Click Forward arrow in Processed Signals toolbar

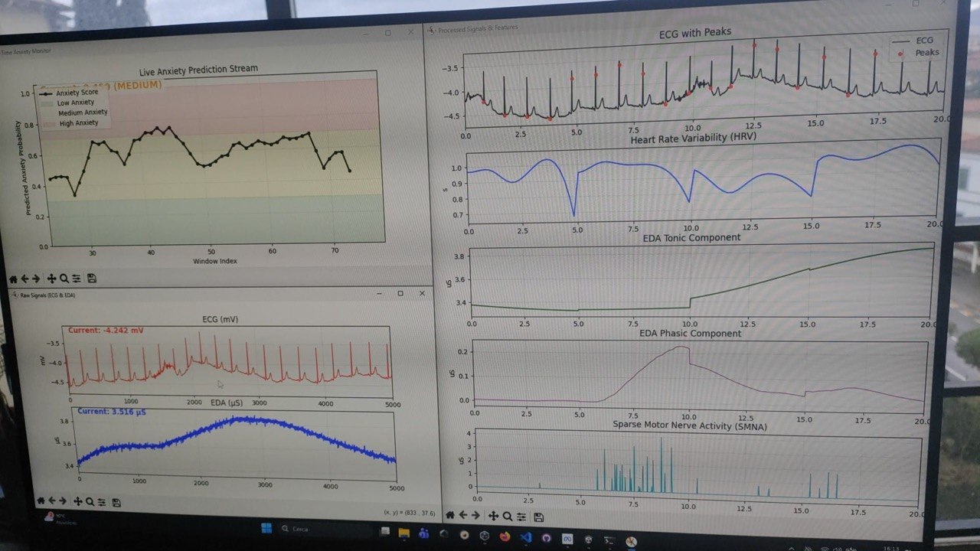click(475, 515)
